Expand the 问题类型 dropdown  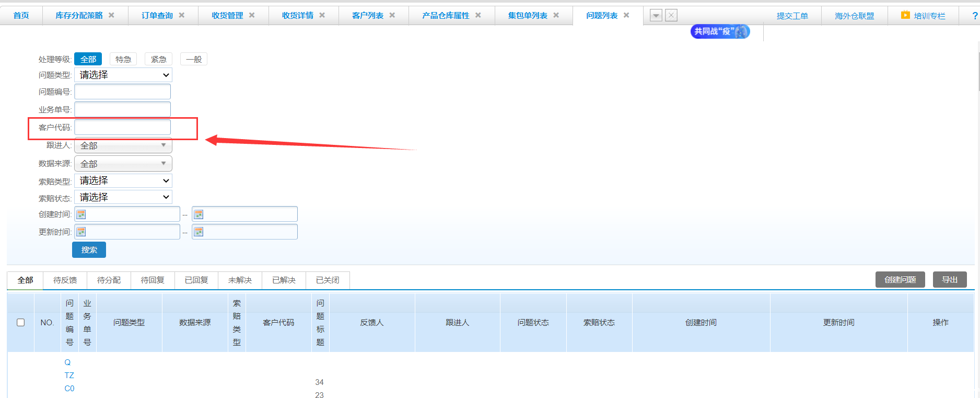tap(123, 75)
